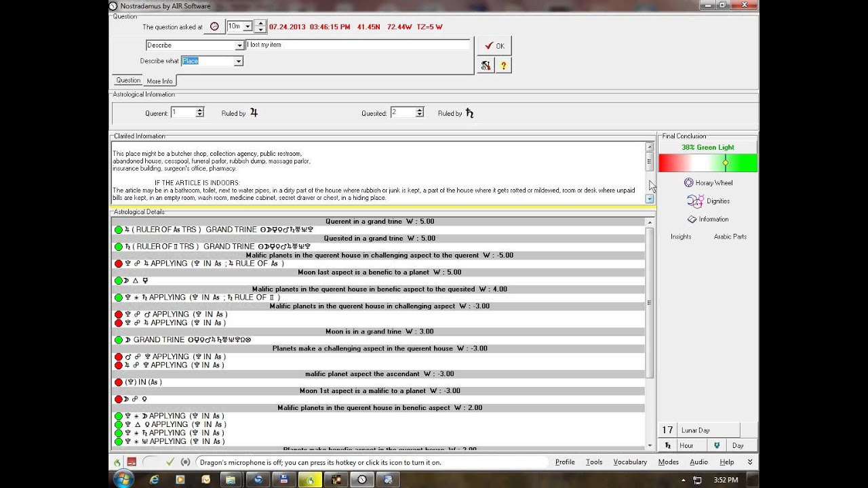Click Astrological Details scroll down arrow
The width and height of the screenshot is (868, 488).
[x=650, y=445]
